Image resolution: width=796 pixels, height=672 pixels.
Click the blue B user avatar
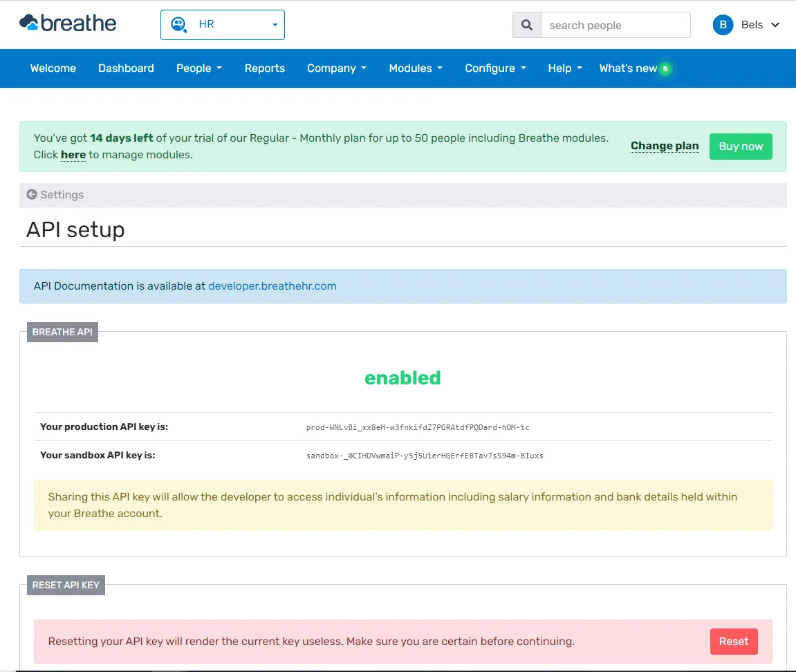pos(723,25)
